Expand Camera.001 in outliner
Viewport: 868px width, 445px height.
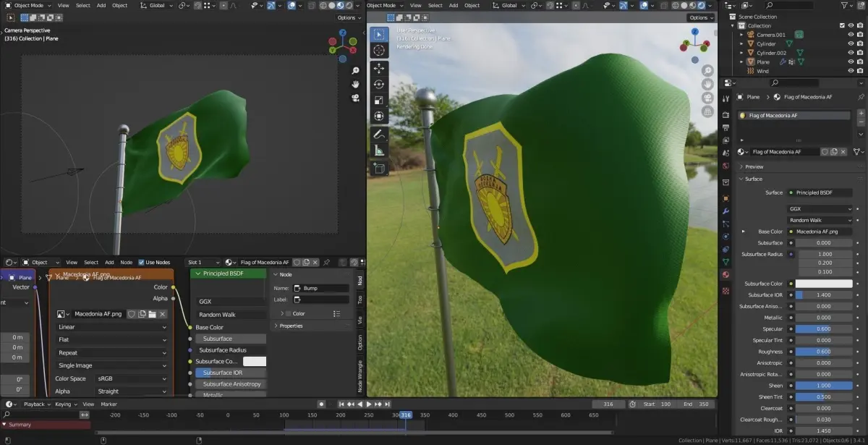click(742, 34)
